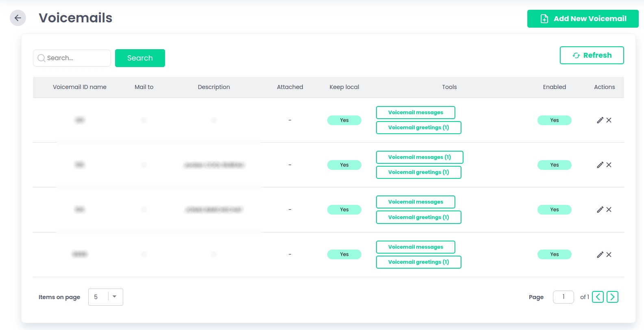The image size is (644, 330).
Task: Open Voicemail messages (1) in second row
Action: click(419, 157)
